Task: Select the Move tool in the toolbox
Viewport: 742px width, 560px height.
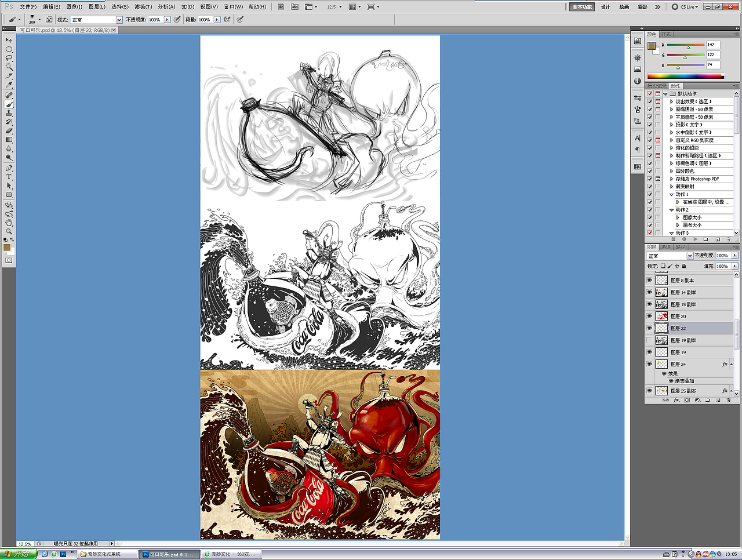Action: pyautogui.click(x=9, y=40)
